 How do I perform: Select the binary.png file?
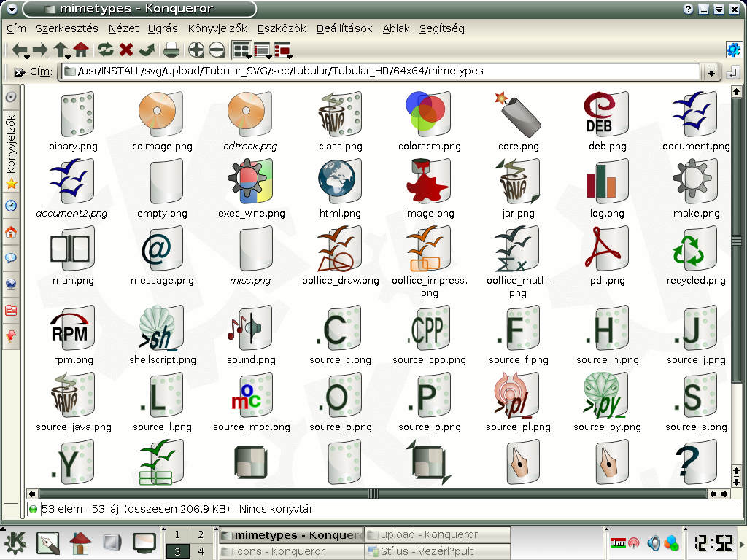click(73, 122)
